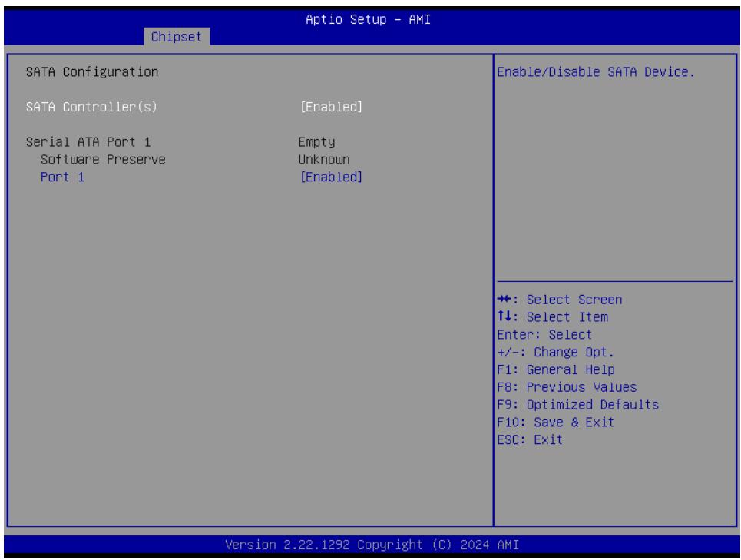Viewport: 741px width, 560px height.
Task: Click the Software Preserve row
Action: [103, 159]
